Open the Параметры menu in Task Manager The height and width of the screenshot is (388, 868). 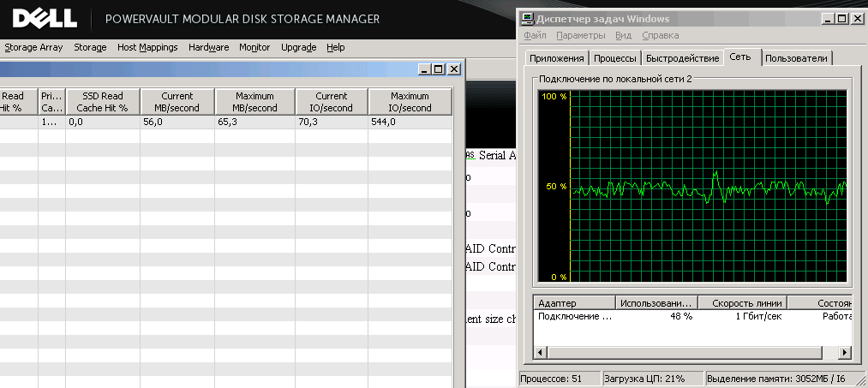pyautogui.click(x=580, y=36)
